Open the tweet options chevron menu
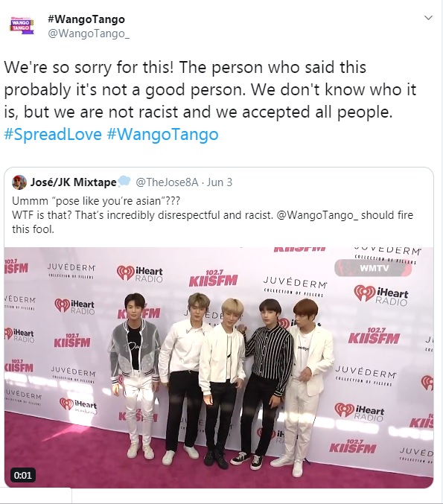The width and height of the screenshot is (443, 504). coord(428,18)
